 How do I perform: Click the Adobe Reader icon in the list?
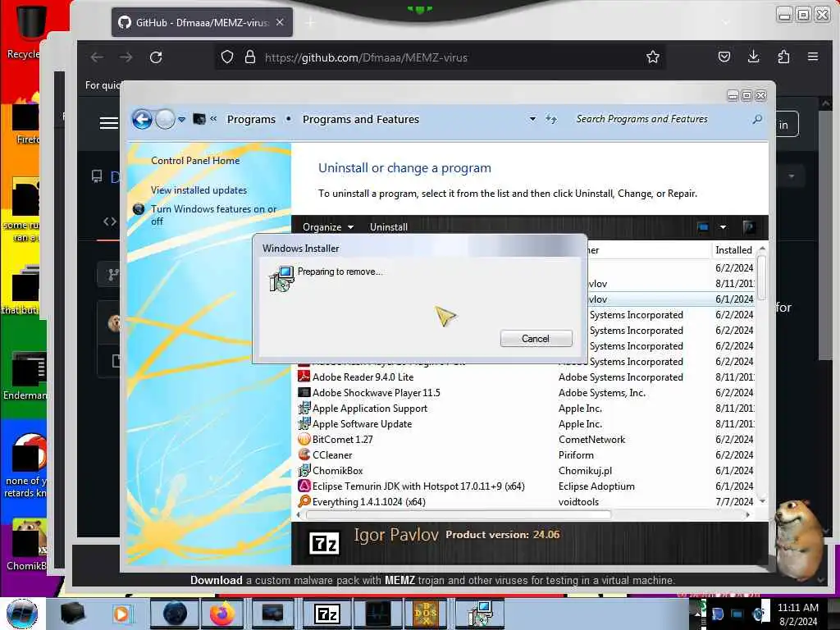click(304, 377)
